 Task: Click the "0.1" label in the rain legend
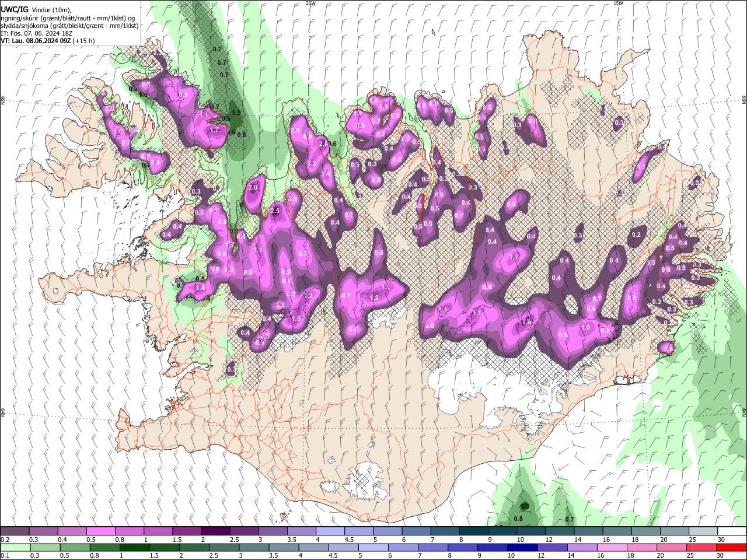pyautogui.click(x=5, y=555)
